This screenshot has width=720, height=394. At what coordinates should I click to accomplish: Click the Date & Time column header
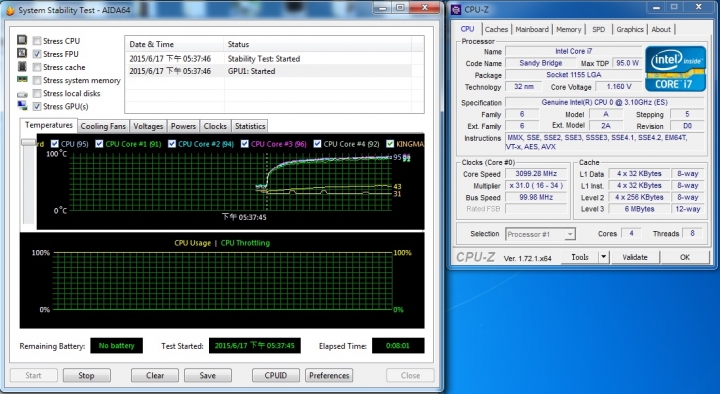[174, 44]
